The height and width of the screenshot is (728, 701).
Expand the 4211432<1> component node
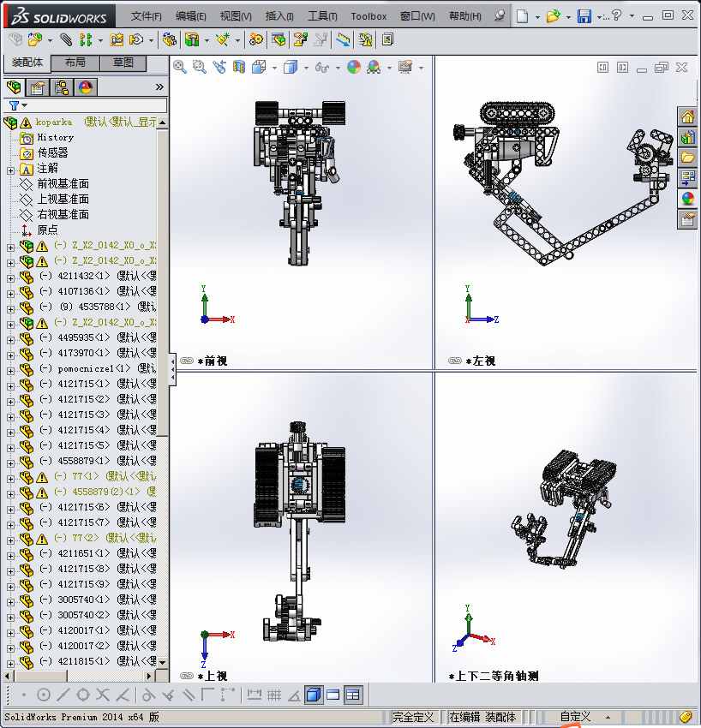point(10,278)
